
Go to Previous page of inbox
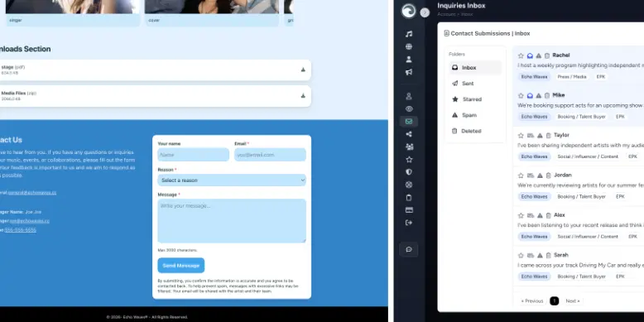click(x=532, y=301)
